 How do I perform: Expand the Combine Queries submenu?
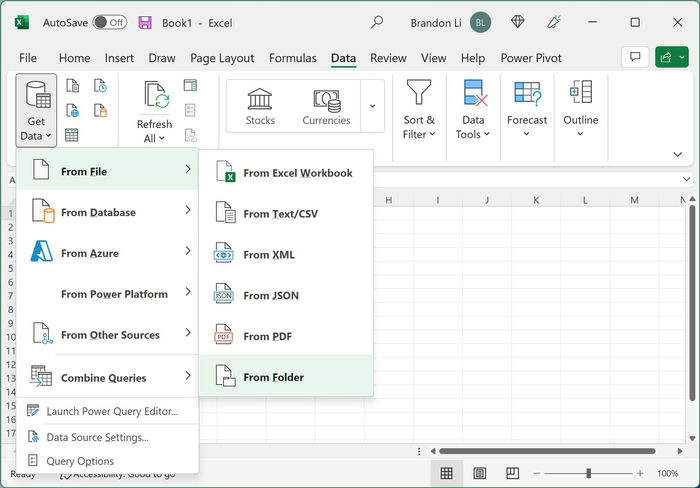pos(107,376)
